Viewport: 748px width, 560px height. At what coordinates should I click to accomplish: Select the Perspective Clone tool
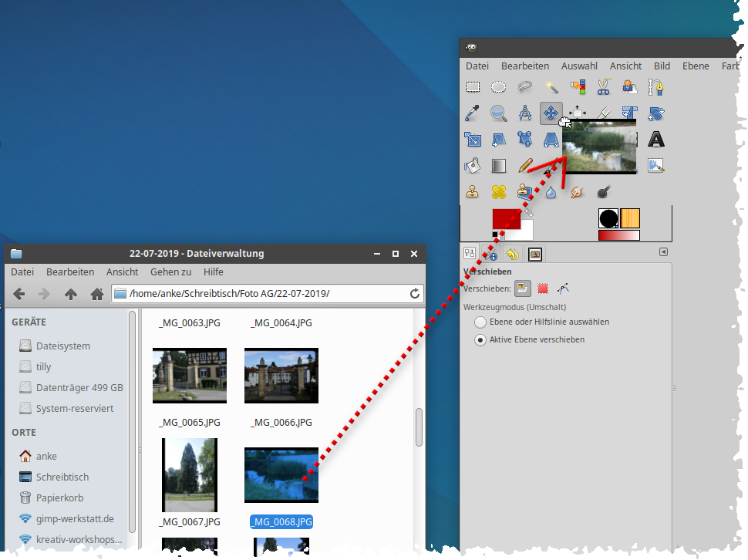pos(524,192)
